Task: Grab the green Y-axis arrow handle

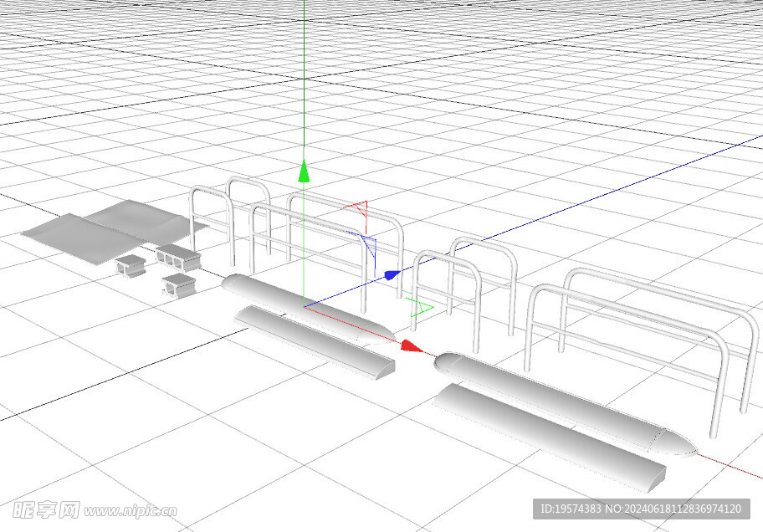Action: (x=304, y=171)
